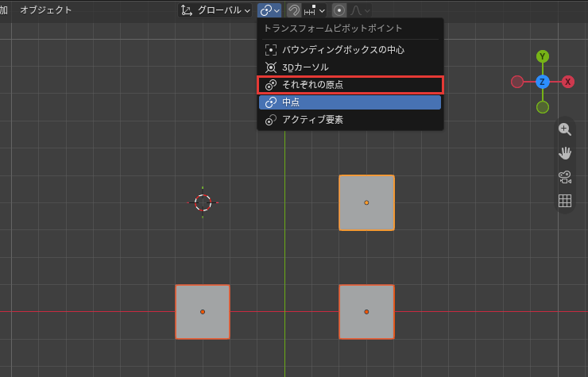Click the bounding box center icon
The width and height of the screenshot is (588, 377).
(271, 50)
